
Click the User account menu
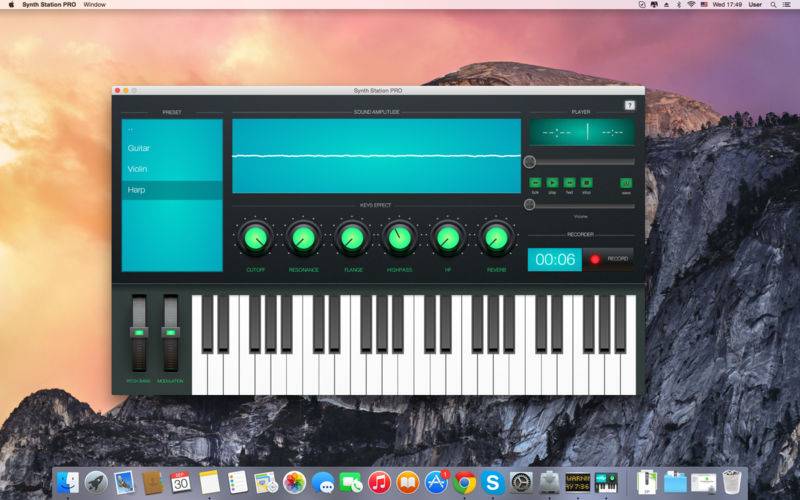(755, 5)
